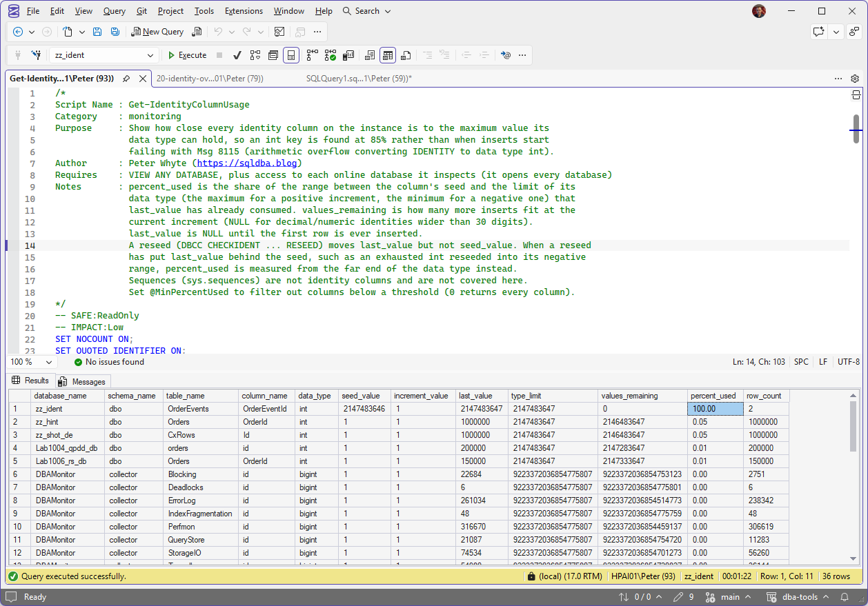The height and width of the screenshot is (606, 868).
Task: Open the File menu
Action: click(x=33, y=11)
